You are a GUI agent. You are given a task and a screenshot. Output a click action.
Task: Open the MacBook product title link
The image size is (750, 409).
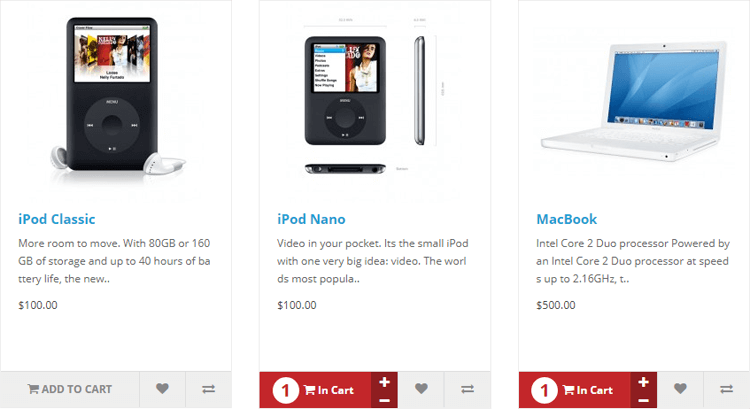click(566, 219)
